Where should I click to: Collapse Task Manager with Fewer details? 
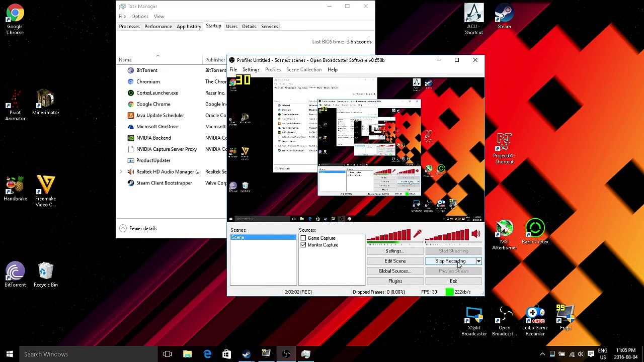138,228
